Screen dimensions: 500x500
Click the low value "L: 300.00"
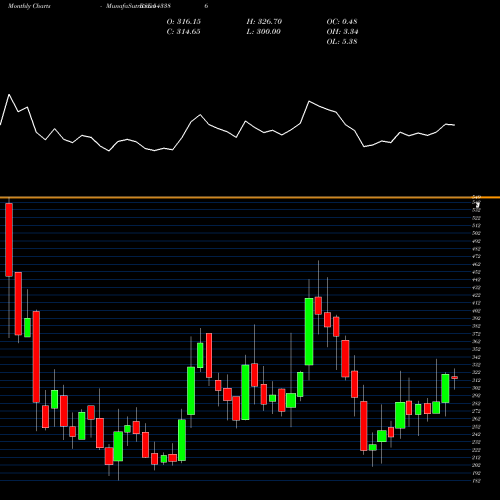point(263,32)
